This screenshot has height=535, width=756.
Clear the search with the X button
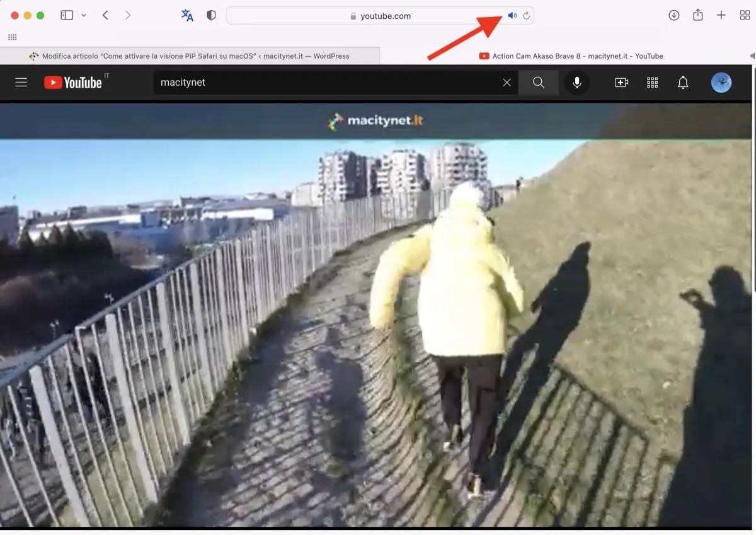click(507, 82)
